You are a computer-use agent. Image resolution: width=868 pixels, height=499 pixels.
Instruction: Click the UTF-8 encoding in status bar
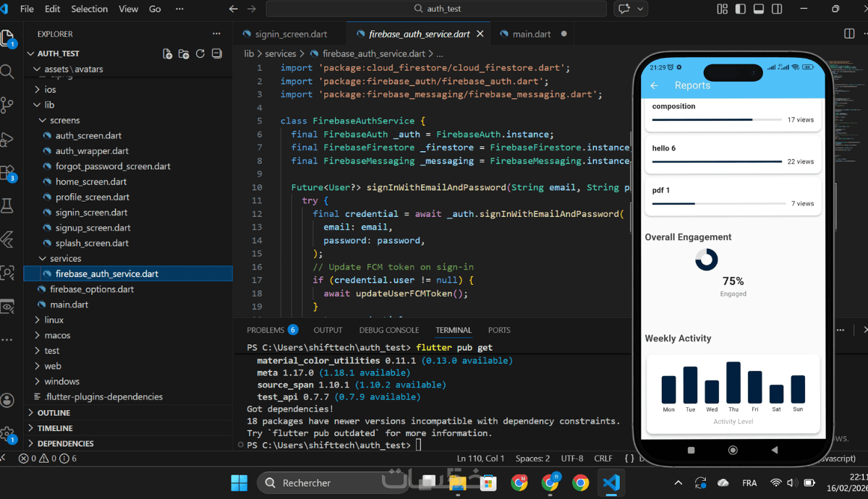coord(571,459)
